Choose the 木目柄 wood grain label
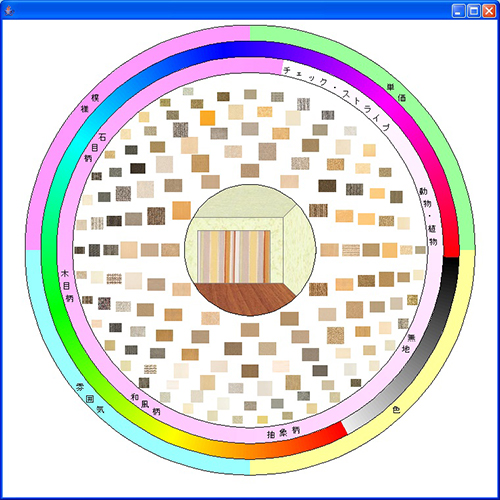The height and width of the screenshot is (500, 500). (67, 286)
